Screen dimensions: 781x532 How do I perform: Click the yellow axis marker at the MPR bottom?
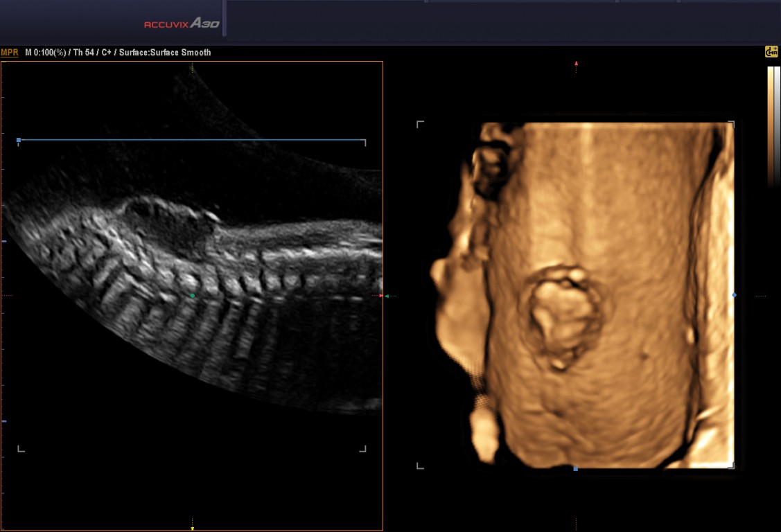pos(192,528)
